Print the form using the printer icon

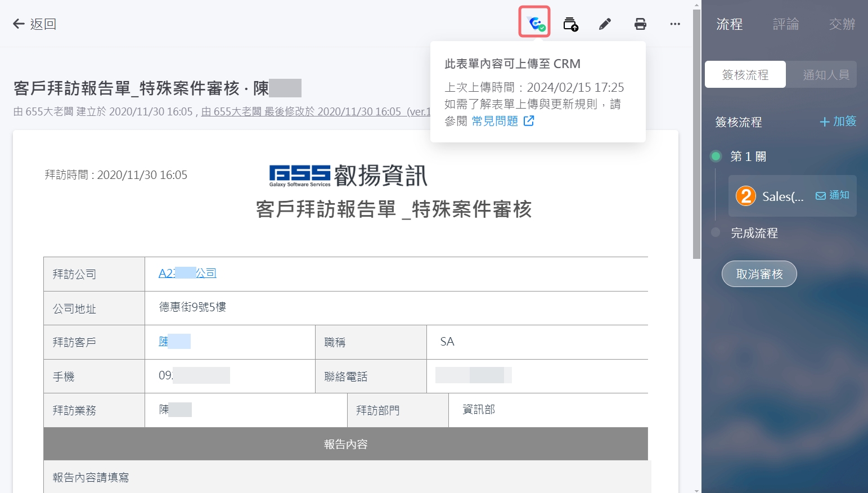point(640,24)
